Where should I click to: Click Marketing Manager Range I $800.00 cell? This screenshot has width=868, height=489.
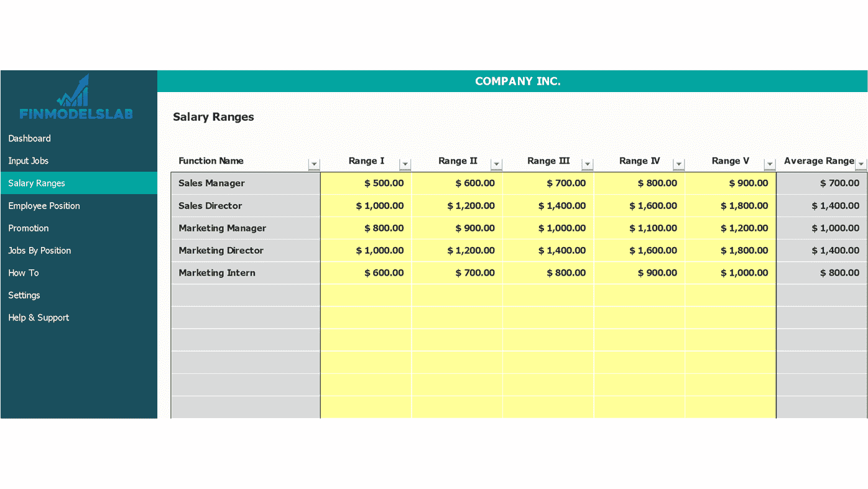[x=366, y=228]
